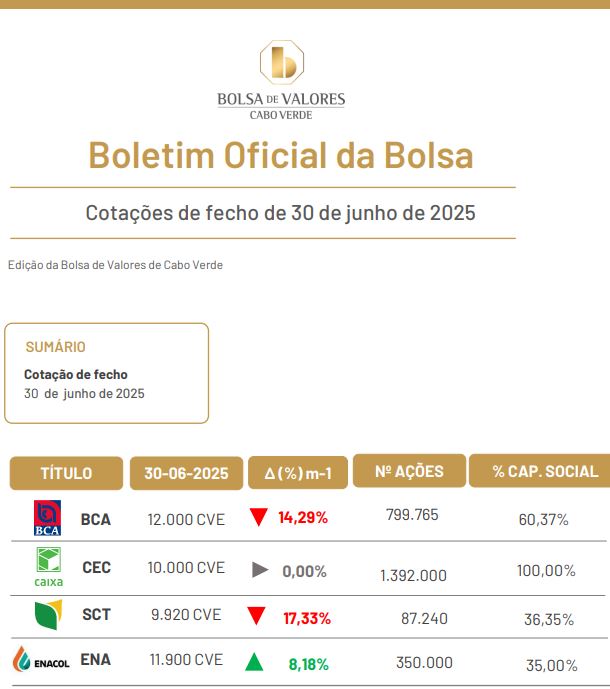Click the ENACOL flame logo
Image resolution: width=610 pixels, height=689 pixels.
tap(40, 659)
